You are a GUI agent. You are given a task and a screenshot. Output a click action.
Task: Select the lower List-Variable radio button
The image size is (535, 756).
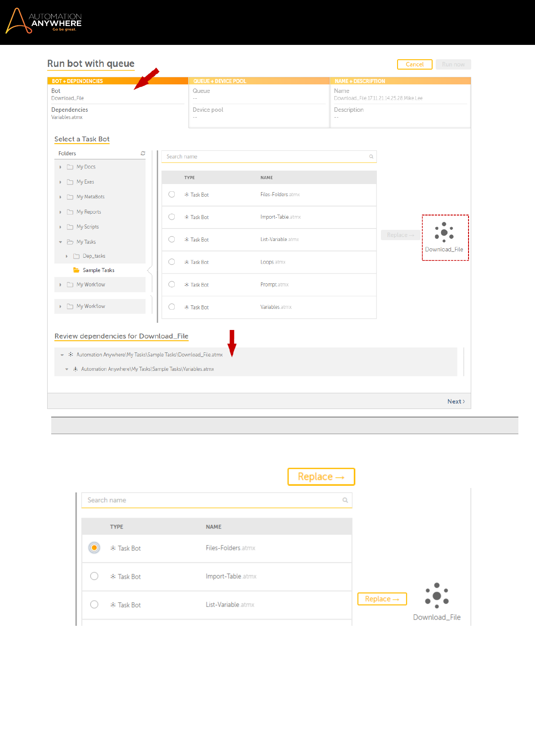pyautogui.click(x=94, y=604)
